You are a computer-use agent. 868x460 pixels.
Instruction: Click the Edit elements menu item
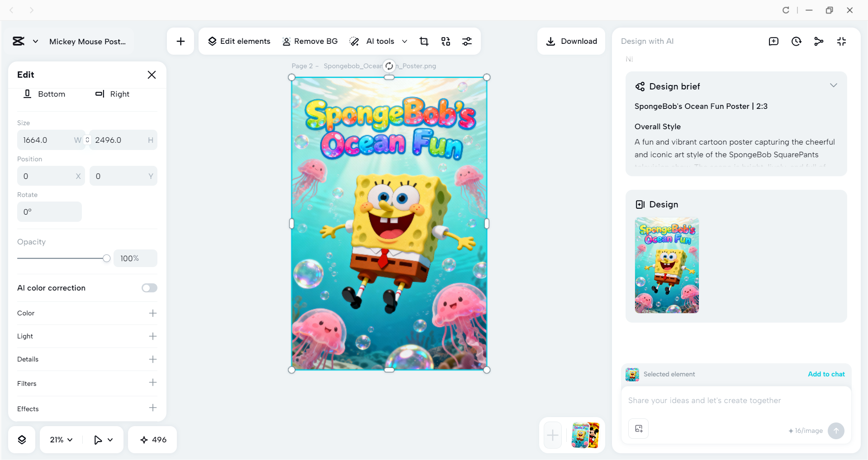(239, 41)
